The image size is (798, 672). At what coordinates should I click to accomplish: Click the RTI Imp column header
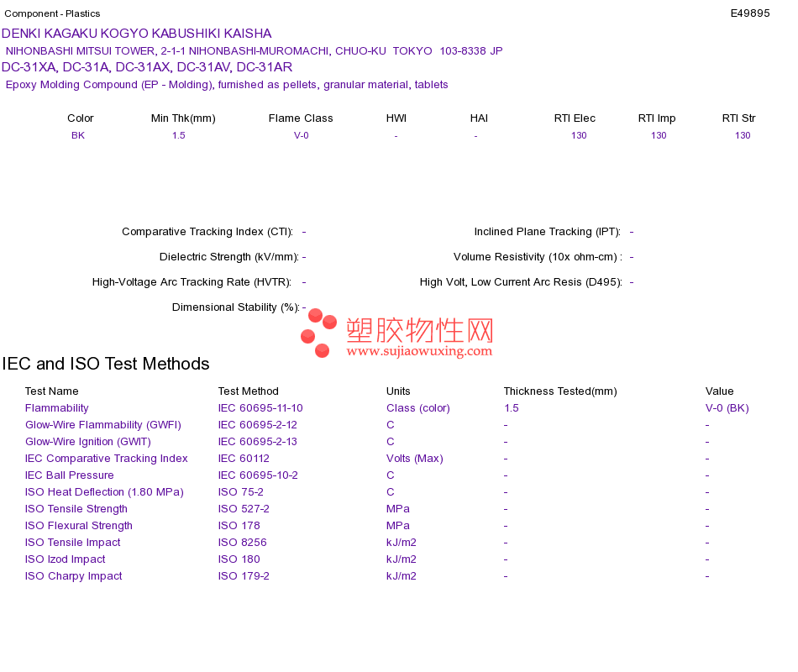click(x=657, y=118)
